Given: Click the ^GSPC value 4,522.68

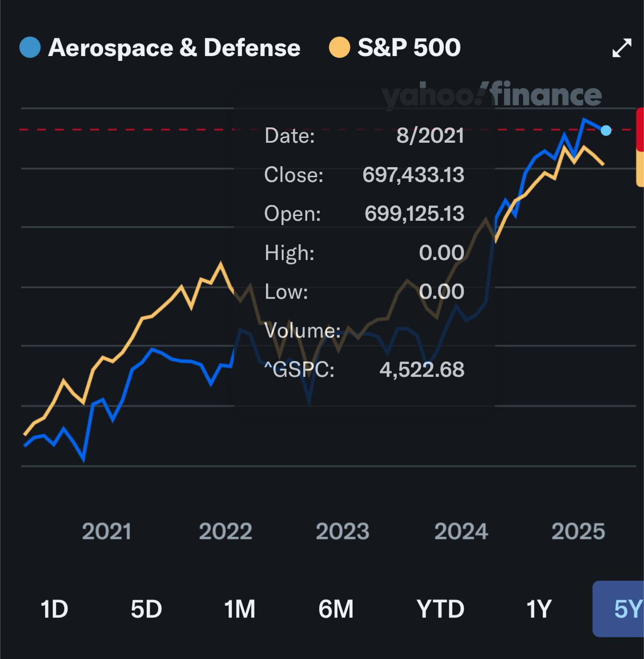Looking at the screenshot, I should pyautogui.click(x=422, y=370).
